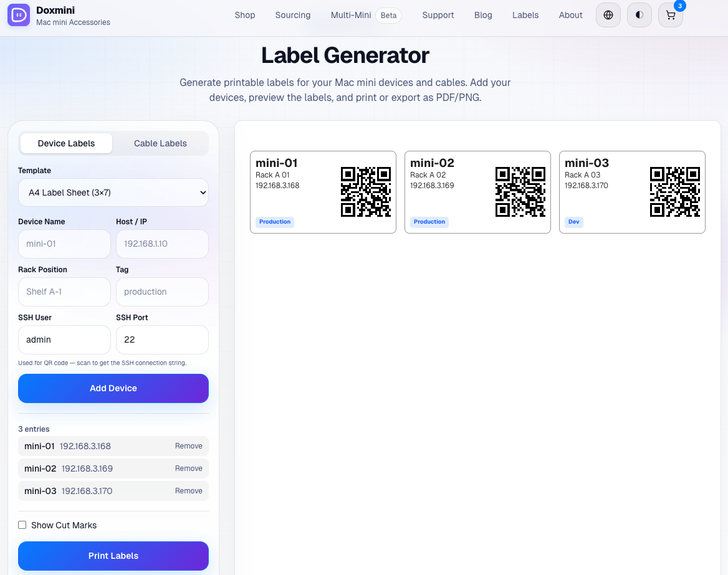Remove the mini-02 entry

[x=188, y=468]
